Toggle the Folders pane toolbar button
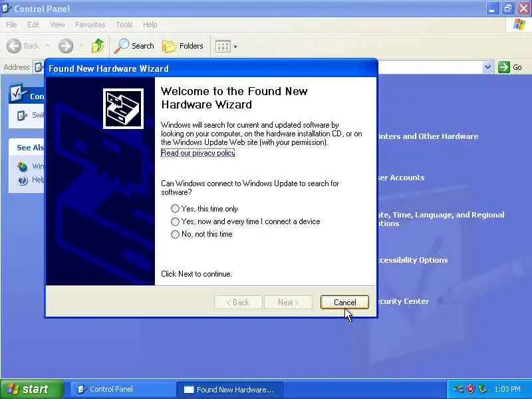Viewport: 532px width, 399px height. [182, 46]
